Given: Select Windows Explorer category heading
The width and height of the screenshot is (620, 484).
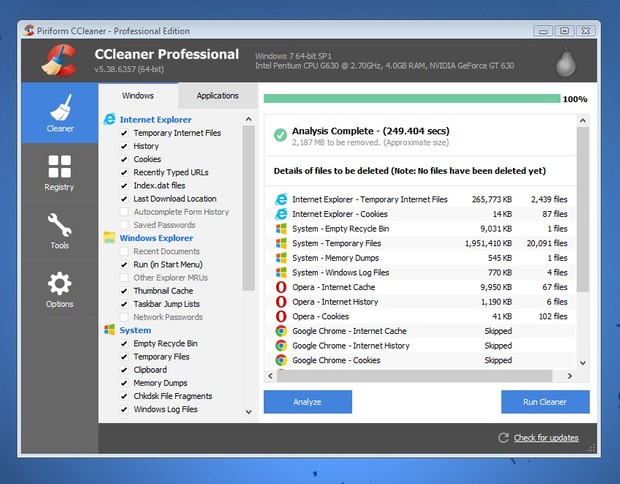Looking at the screenshot, I should [x=156, y=238].
